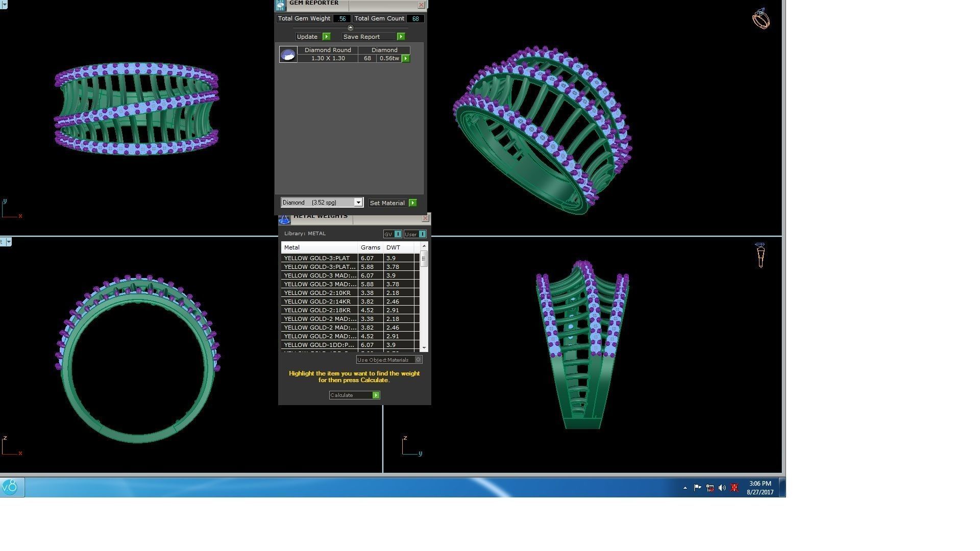Click the Show Desktop strip in the taskbar

point(782,488)
